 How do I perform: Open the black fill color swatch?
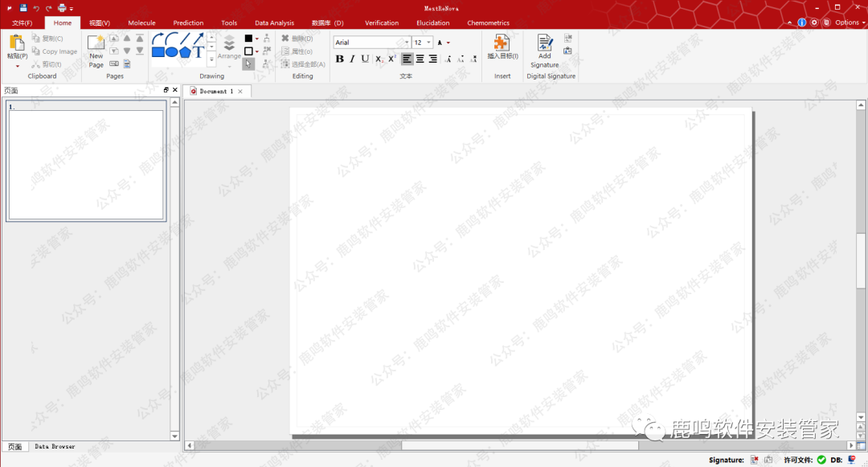pos(249,39)
